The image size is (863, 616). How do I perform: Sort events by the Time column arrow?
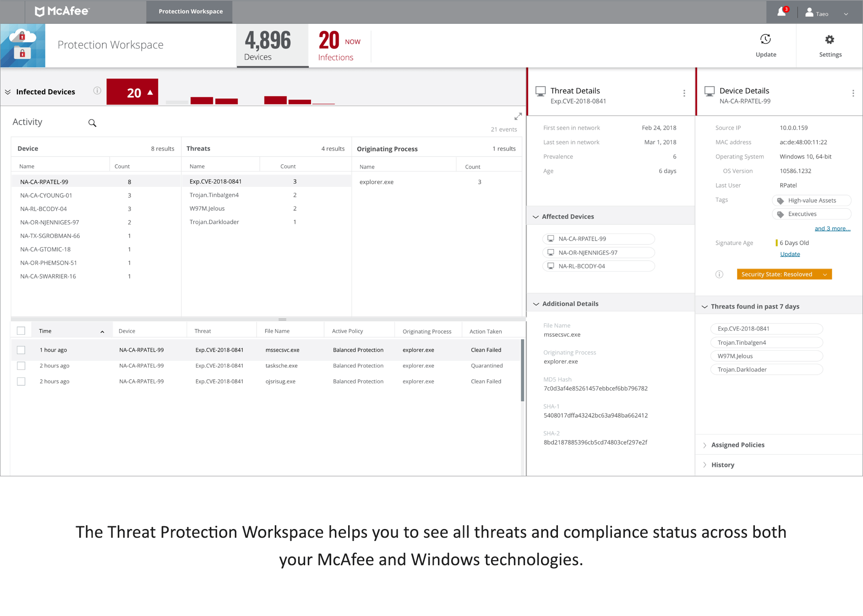point(102,332)
